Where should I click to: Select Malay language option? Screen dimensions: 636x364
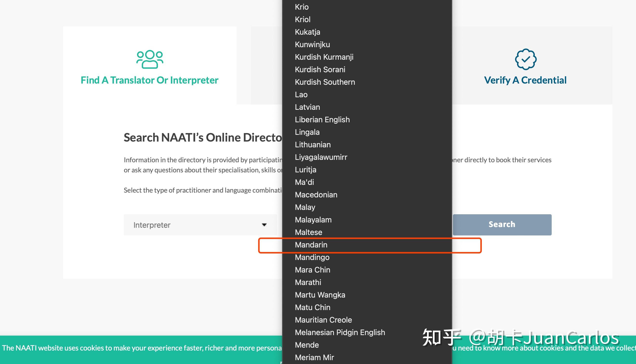click(305, 207)
